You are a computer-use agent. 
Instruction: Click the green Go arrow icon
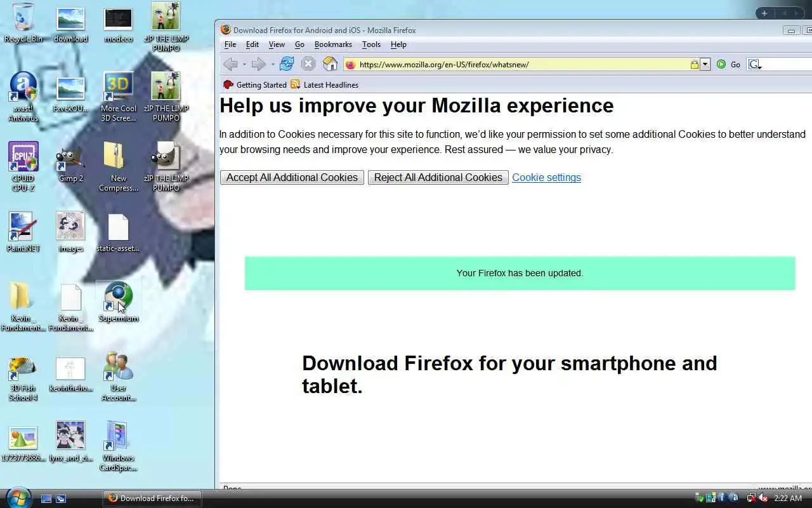pyautogui.click(x=721, y=64)
